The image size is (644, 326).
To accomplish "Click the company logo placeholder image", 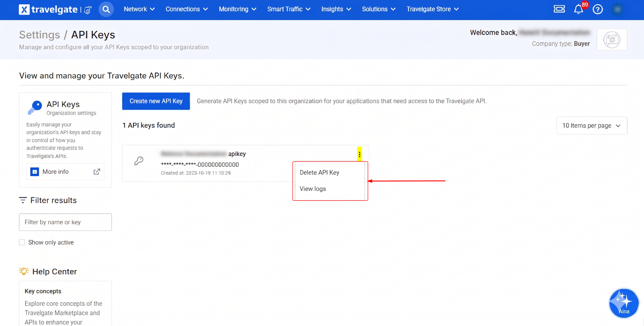I will coord(612,39).
